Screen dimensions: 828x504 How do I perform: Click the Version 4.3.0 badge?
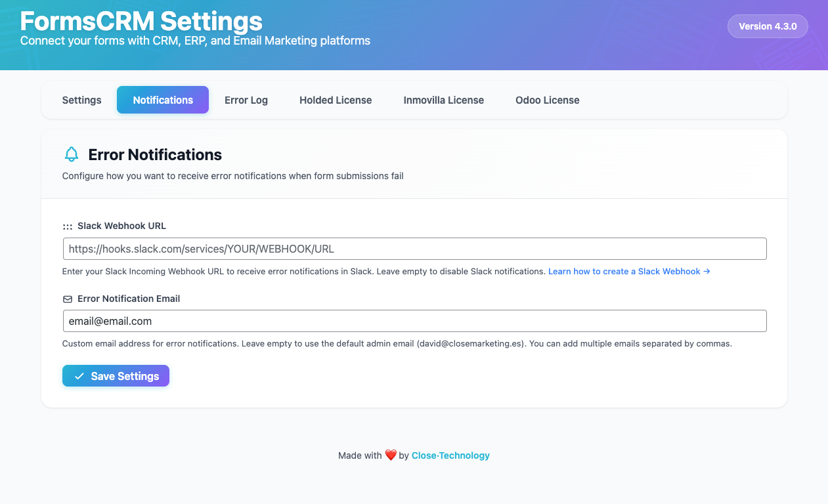click(x=768, y=27)
